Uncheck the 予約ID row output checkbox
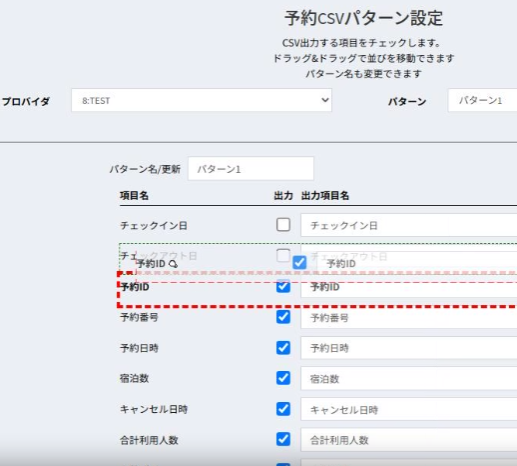This screenshot has width=517, height=466. click(x=283, y=286)
